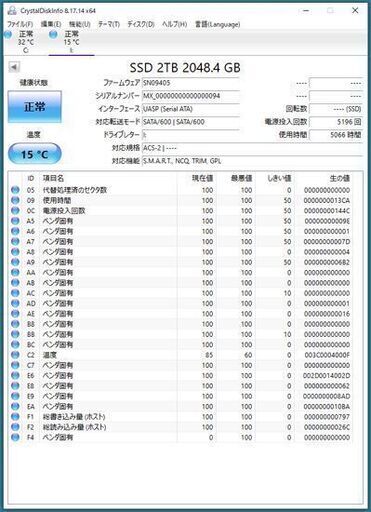Click the standard field ACS-2
This screenshot has width=371, height=512.
[x=252, y=148]
